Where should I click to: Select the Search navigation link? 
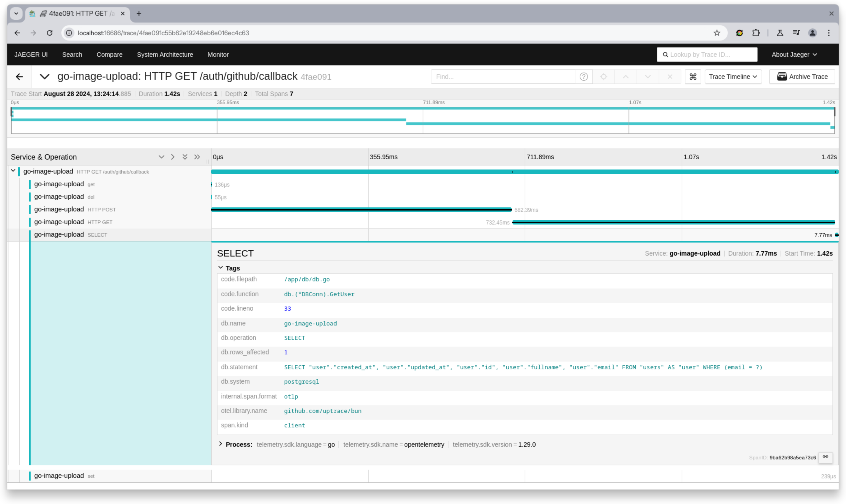[72, 54]
